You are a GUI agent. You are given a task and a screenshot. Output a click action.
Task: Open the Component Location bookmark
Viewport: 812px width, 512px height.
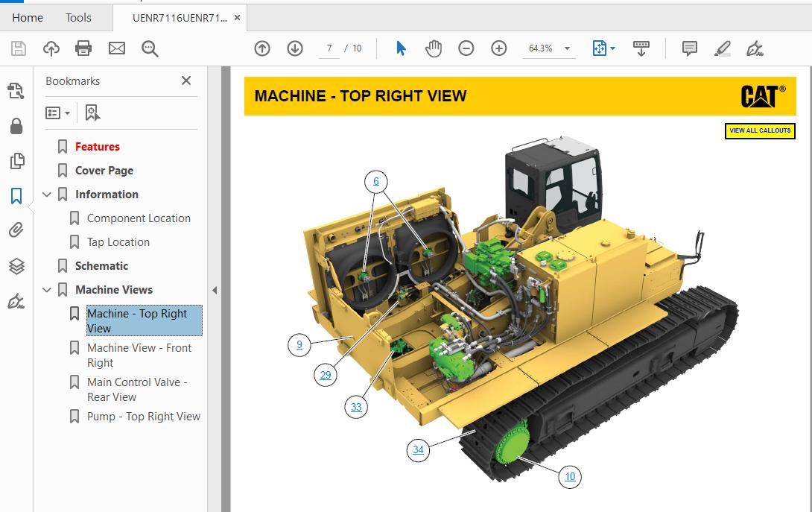(x=139, y=218)
